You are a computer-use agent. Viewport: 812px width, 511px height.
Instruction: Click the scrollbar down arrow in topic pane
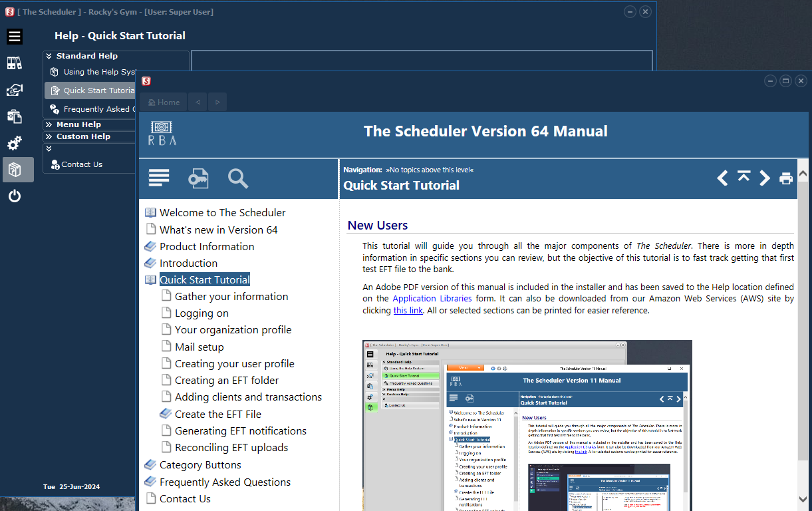(x=803, y=498)
